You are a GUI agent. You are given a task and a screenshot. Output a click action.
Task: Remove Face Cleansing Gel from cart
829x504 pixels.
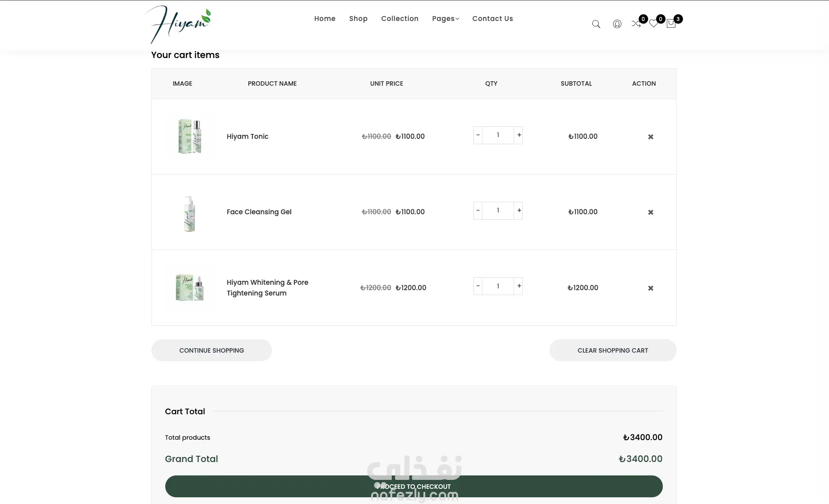pyautogui.click(x=650, y=212)
